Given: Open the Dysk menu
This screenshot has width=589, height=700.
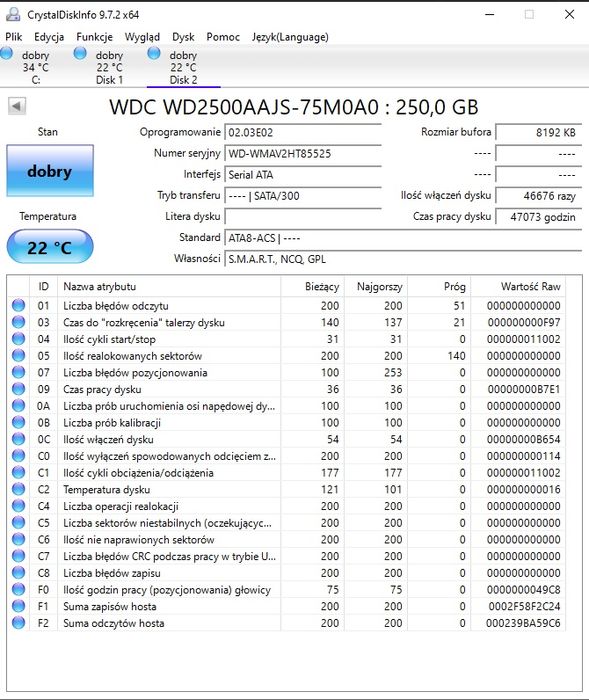Looking at the screenshot, I should (183, 37).
